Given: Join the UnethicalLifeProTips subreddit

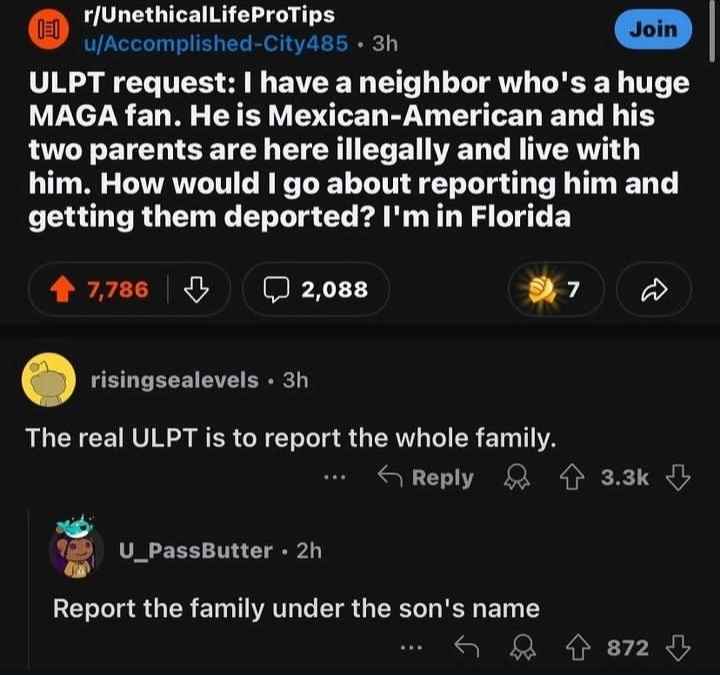Looking at the screenshot, I should coord(654,29).
